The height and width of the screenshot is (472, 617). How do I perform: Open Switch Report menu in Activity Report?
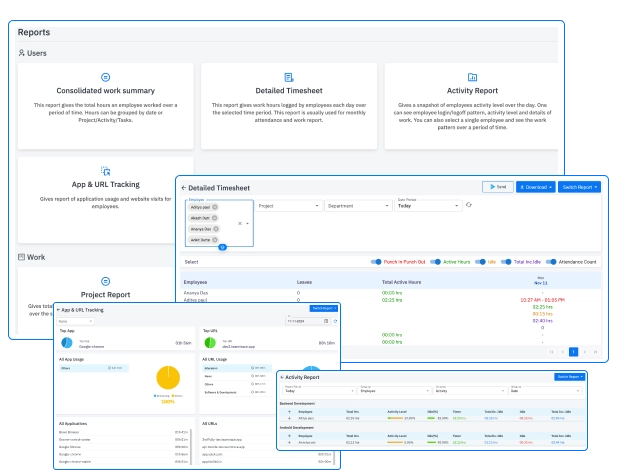568,377
